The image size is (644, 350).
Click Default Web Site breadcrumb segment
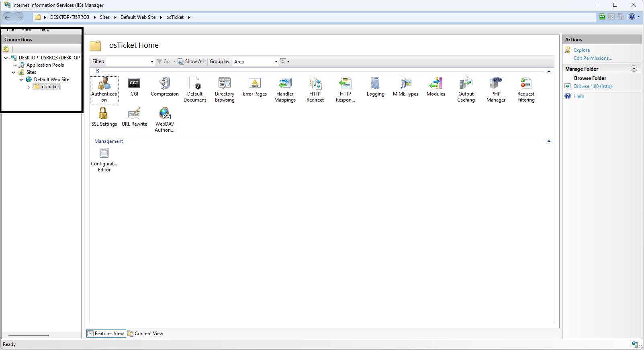(x=138, y=17)
